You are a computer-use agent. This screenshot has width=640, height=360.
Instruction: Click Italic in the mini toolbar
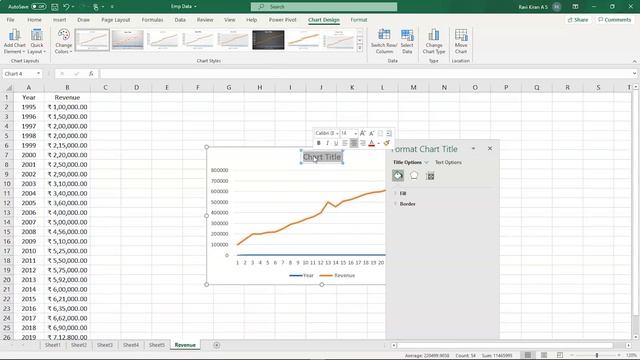pos(327,143)
